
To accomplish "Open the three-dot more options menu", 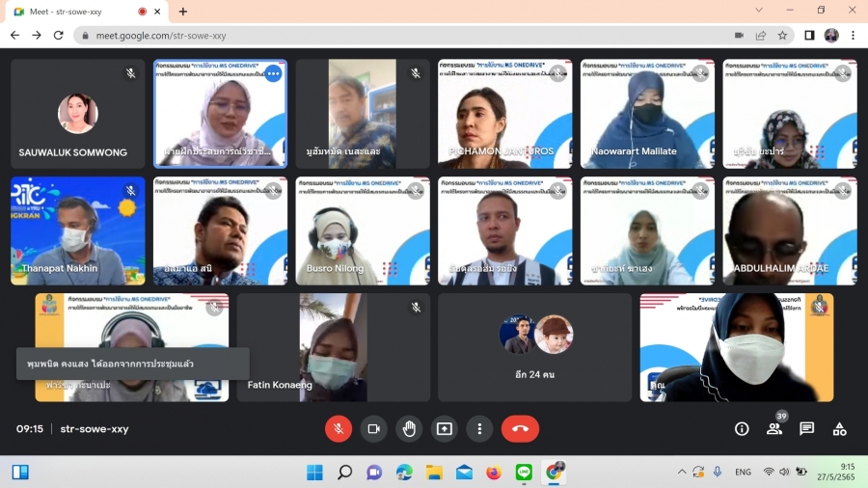I will pyautogui.click(x=479, y=429).
